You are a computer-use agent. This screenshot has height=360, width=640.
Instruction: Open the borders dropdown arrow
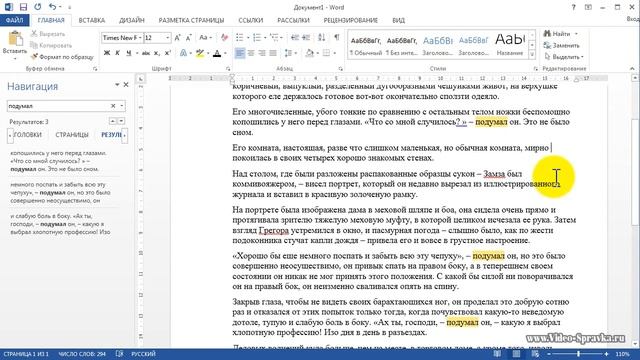[x=334, y=53]
